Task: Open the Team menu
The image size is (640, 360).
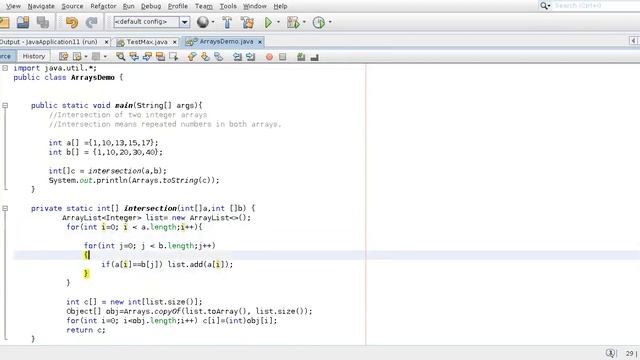Action: pos(204,6)
